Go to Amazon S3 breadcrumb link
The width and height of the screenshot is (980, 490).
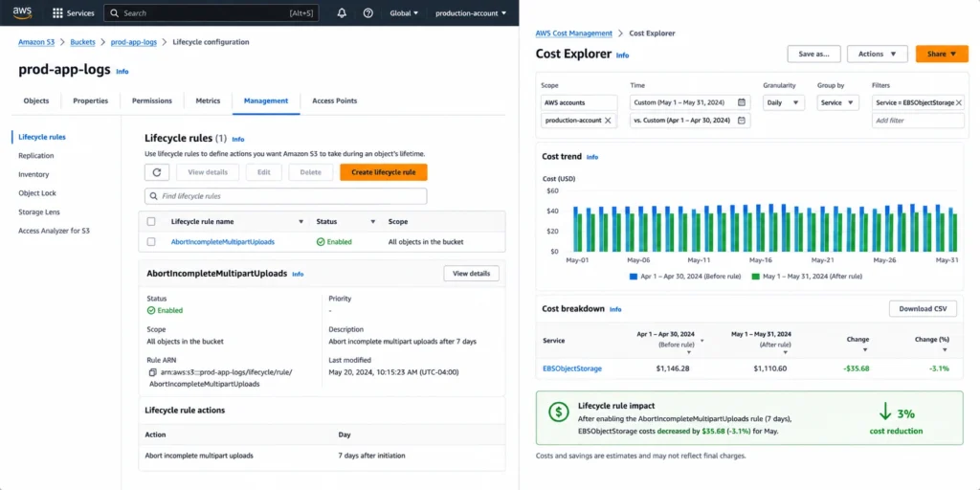(36, 42)
